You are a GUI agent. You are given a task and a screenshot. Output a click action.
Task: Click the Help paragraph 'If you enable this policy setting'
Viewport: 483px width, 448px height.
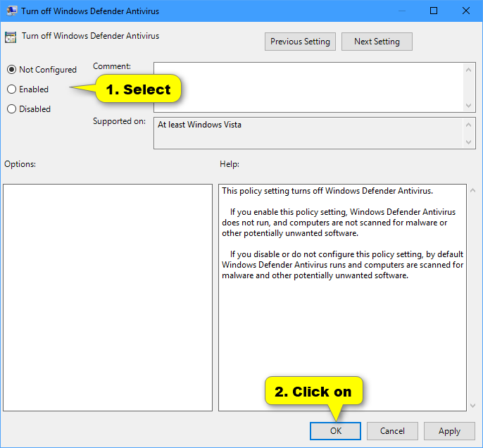coord(339,223)
